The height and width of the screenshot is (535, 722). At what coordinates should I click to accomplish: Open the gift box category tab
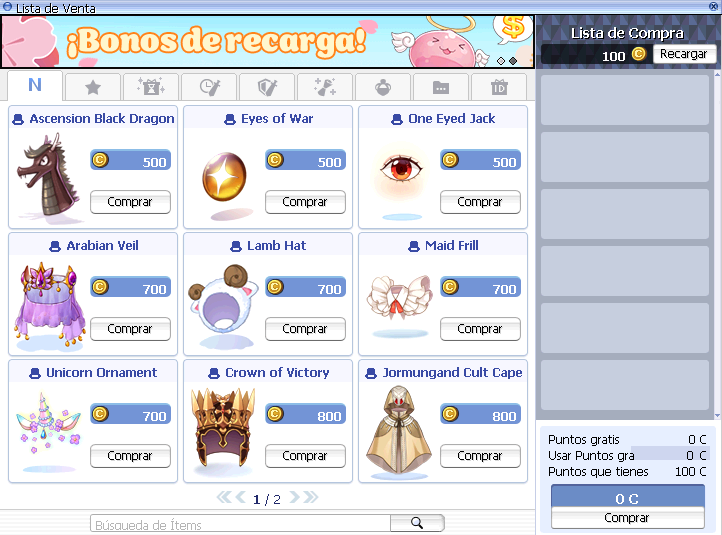point(151,87)
